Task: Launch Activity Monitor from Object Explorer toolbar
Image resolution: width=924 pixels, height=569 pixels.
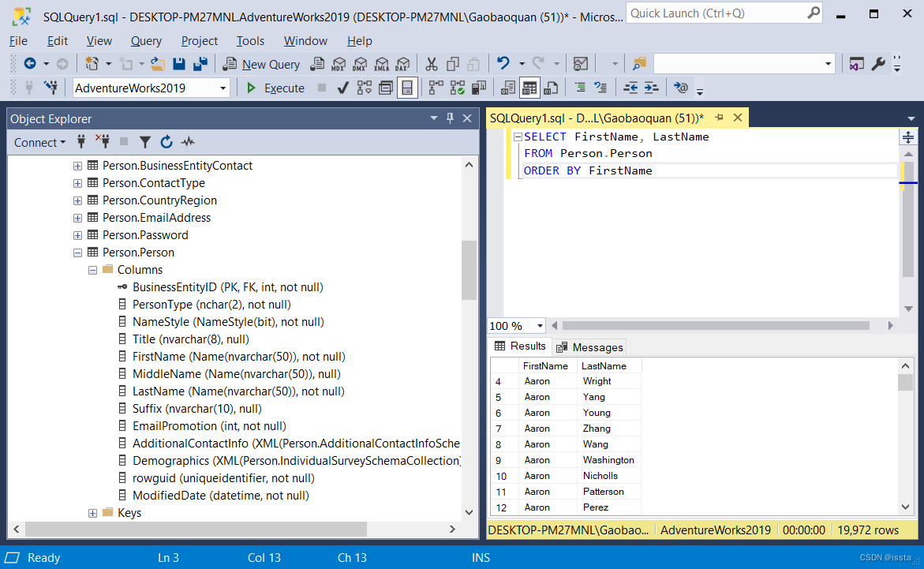Action: [188, 142]
